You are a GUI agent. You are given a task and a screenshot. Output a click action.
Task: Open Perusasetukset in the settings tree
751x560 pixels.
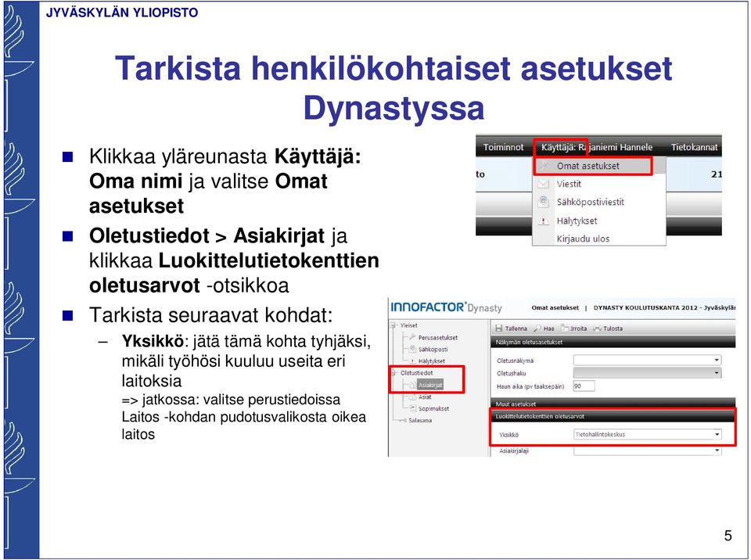438,338
